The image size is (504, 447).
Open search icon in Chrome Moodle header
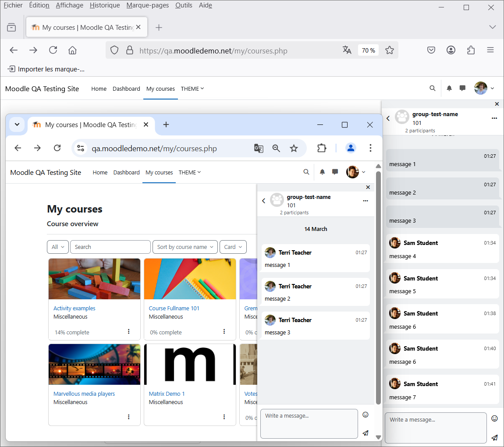pos(306,172)
